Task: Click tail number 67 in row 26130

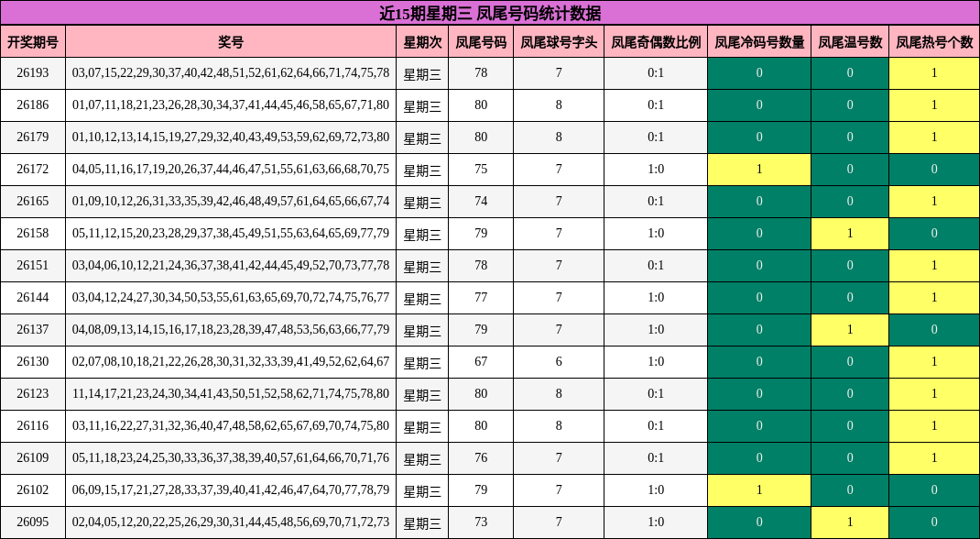Action: click(481, 361)
